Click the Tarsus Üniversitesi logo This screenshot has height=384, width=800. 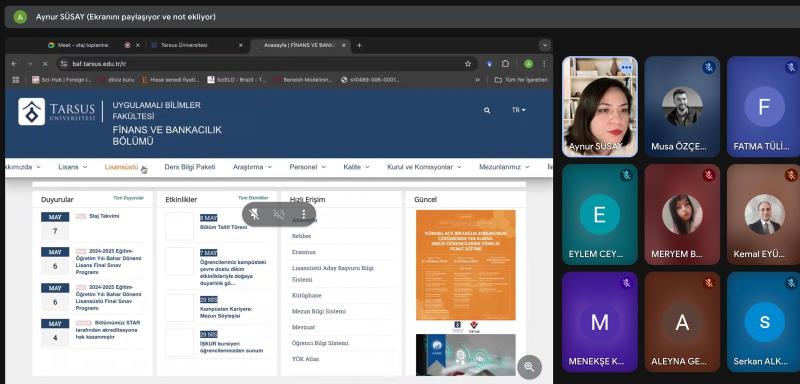click(57, 111)
